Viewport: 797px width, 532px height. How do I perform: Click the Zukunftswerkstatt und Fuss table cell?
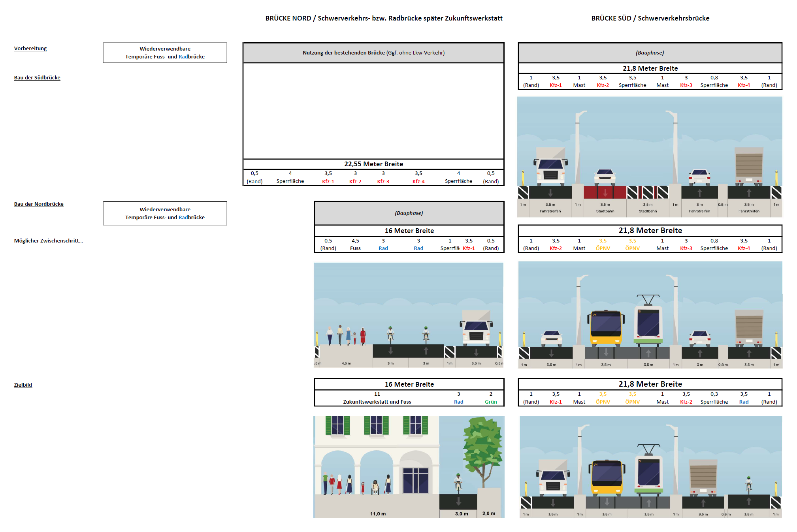click(377, 402)
